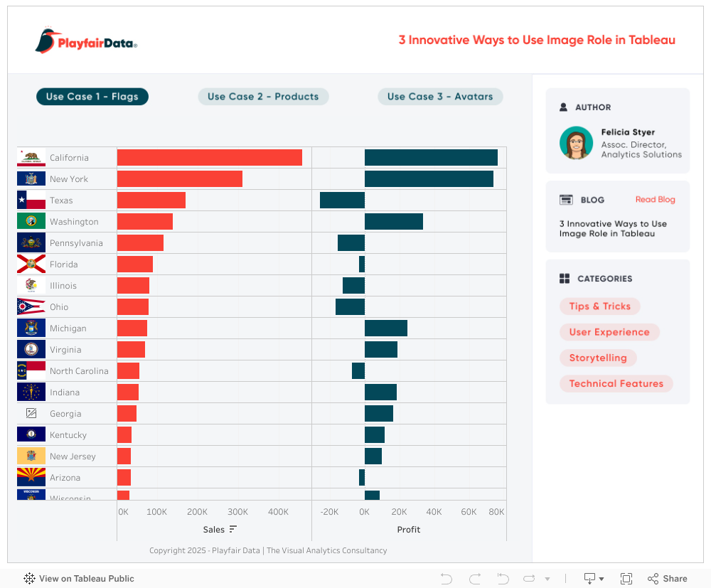Click the Share button
Viewport: 711px width, 588px height.
(x=668, y=579)
